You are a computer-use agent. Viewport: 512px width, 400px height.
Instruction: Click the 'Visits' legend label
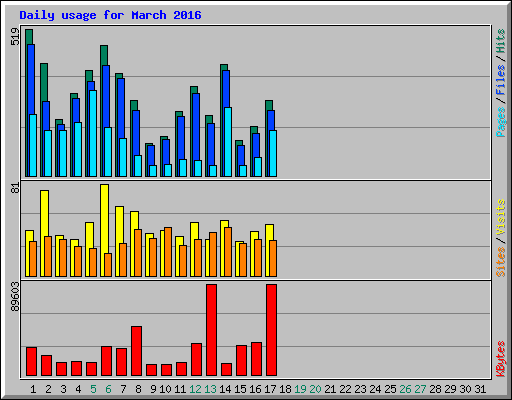(500, 217)
